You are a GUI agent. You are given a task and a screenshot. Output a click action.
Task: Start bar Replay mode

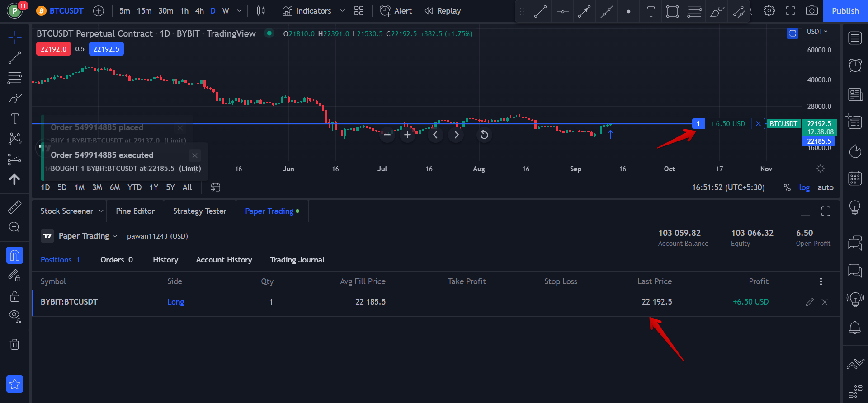(443, 11)
